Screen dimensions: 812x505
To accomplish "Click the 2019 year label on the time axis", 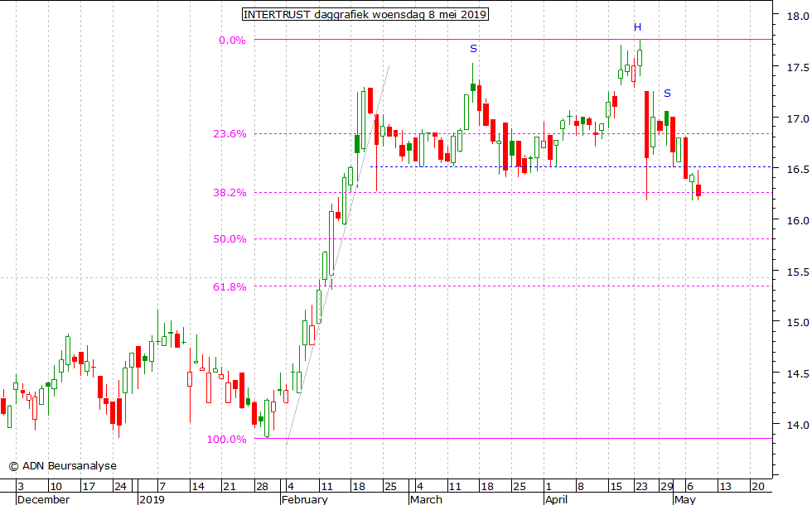I will [x=152, y=499].
